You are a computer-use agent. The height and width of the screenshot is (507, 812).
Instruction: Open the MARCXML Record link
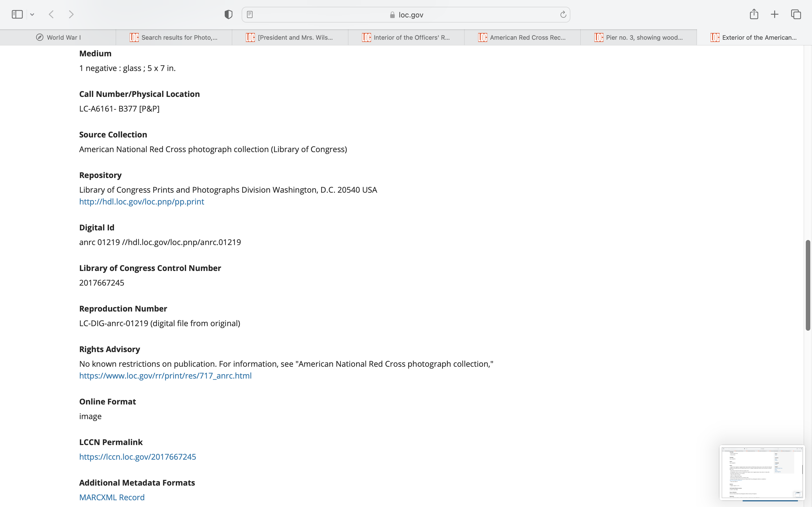pos(112,497)
